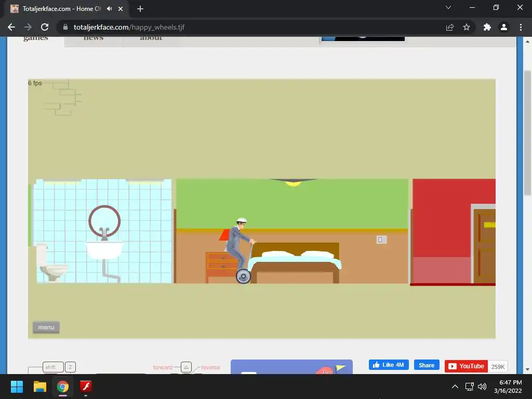Restore down the Chrome window
Viewport: 532px width, 399px height.
(496, 7)
